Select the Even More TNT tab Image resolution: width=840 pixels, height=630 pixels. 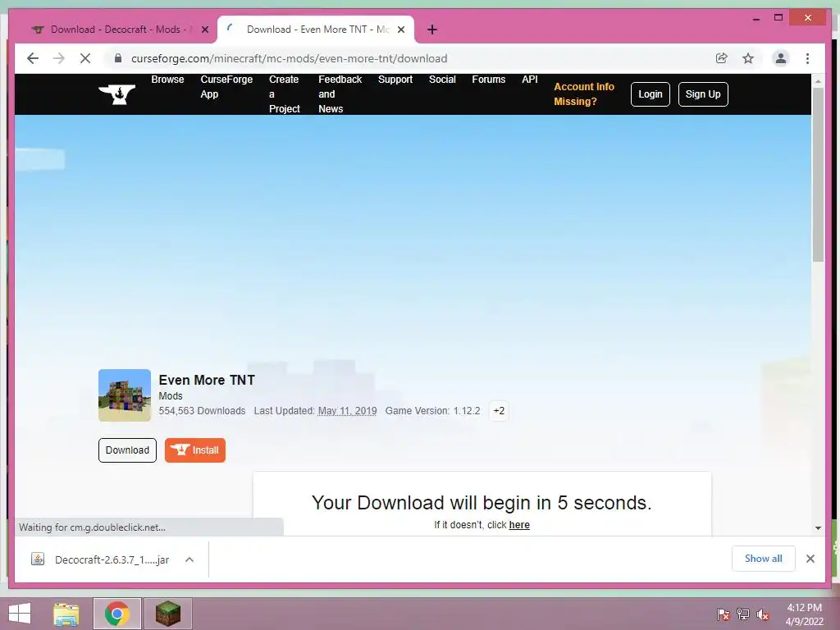316,30
